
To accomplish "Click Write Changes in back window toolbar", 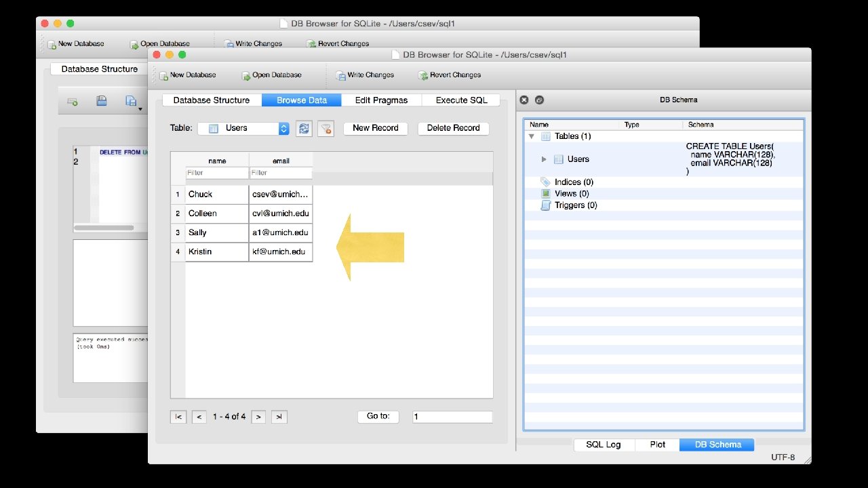I will pyautogui.click(x=253, y=44).
